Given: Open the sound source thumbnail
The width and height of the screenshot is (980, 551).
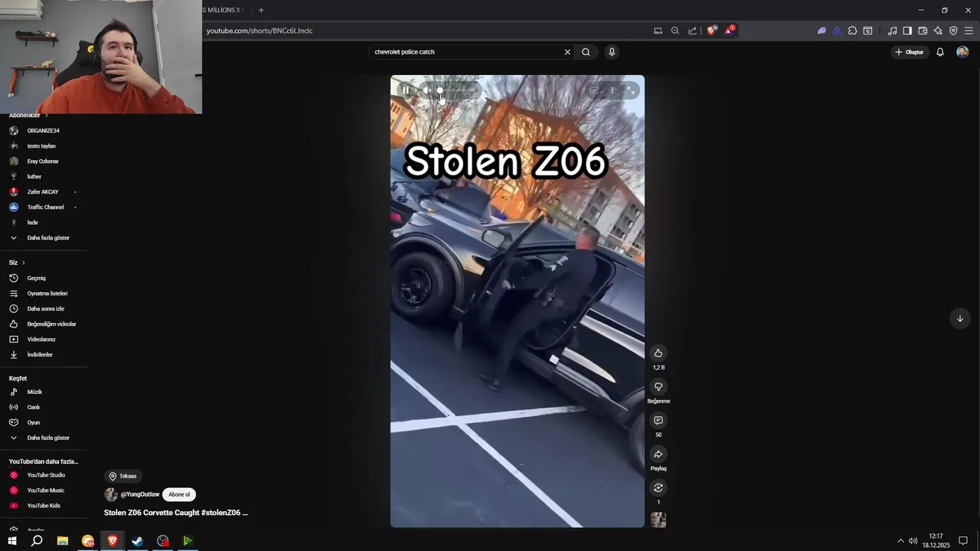Looking at the screenshot, I should [x=658, y=520].
